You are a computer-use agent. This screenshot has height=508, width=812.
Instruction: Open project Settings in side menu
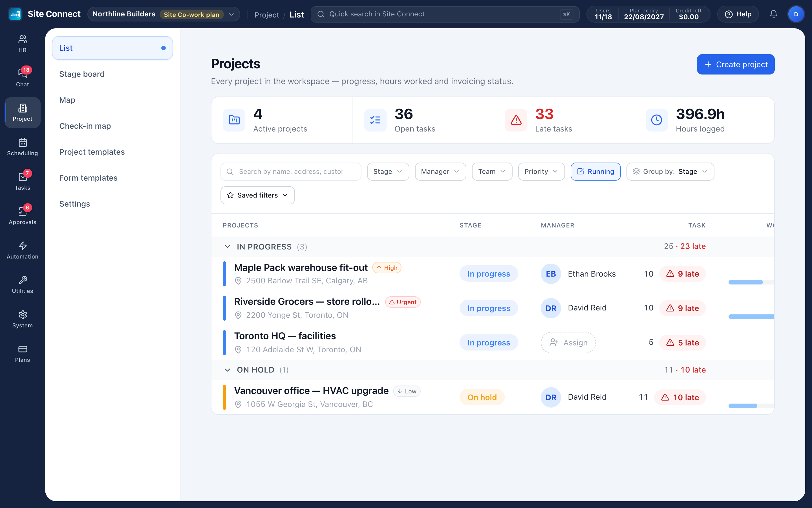coord(112,204)
